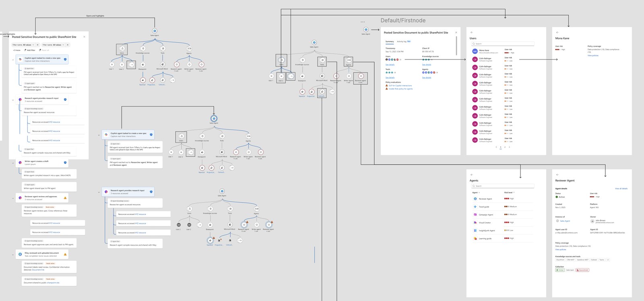The image size is (644, 301).
Task: Click the Campaign Agent icon in Agents list
Action: [x=475, y=215]
